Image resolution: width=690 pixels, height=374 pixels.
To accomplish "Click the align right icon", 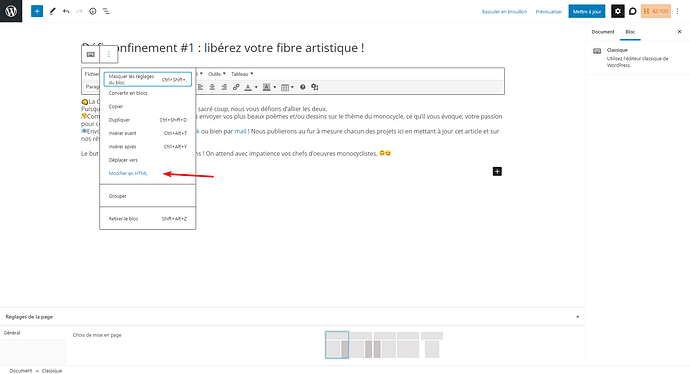I will tap(224, 87).
